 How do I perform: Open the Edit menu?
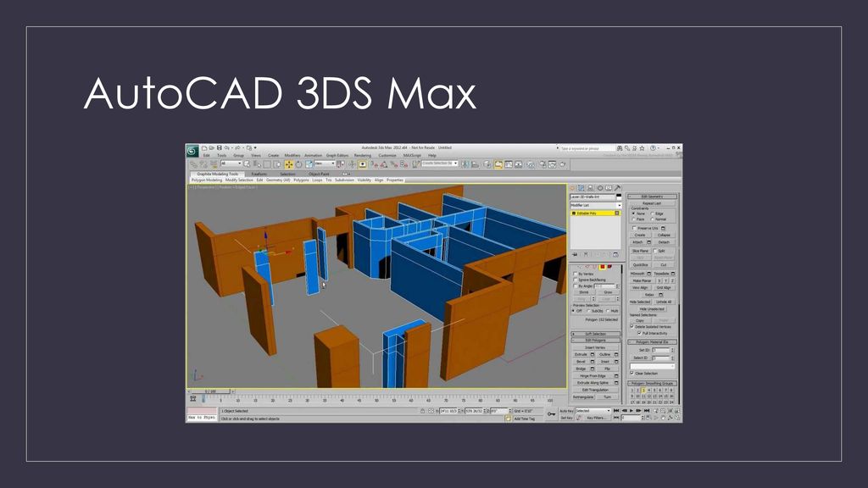pos(206,156)
